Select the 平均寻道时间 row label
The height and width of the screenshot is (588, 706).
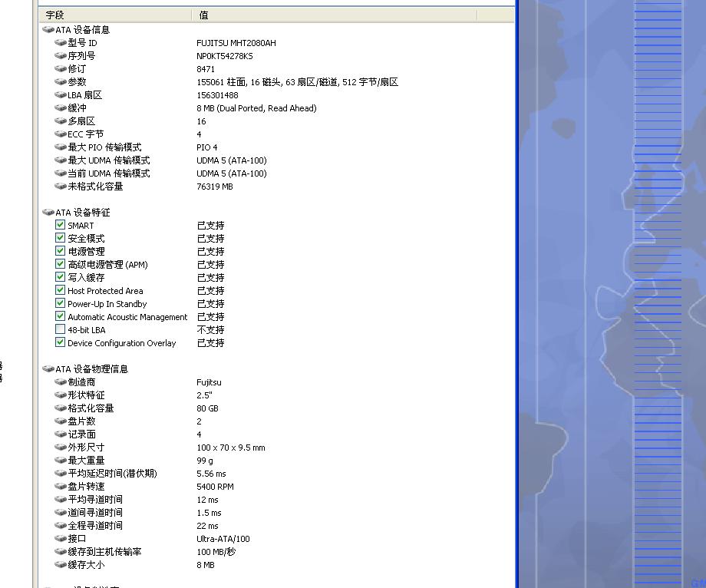95,500
